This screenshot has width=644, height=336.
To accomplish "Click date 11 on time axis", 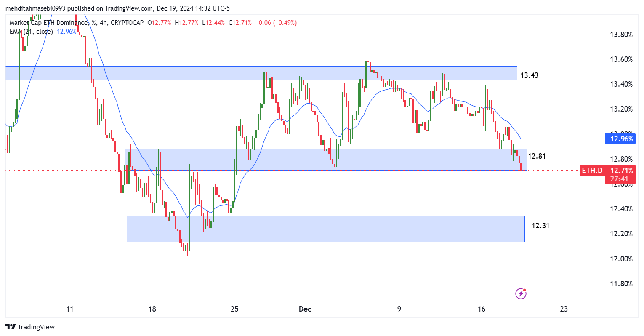I will 70,309.
